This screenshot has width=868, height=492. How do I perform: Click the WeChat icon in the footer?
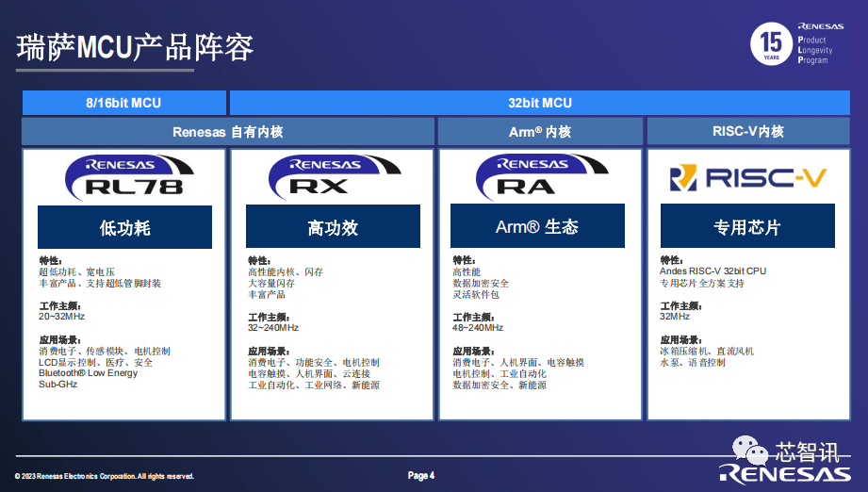coord(750,450)
